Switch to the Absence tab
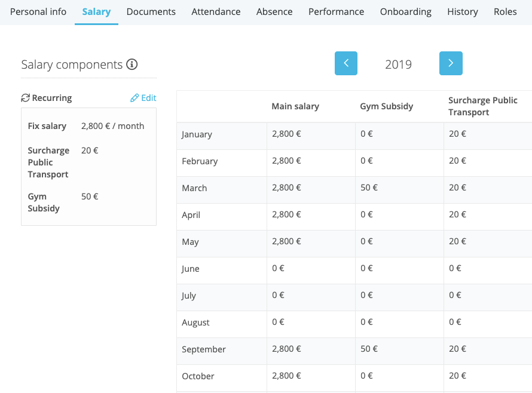Viewport: 532px width, 393px height. click(x=274, y=11)
